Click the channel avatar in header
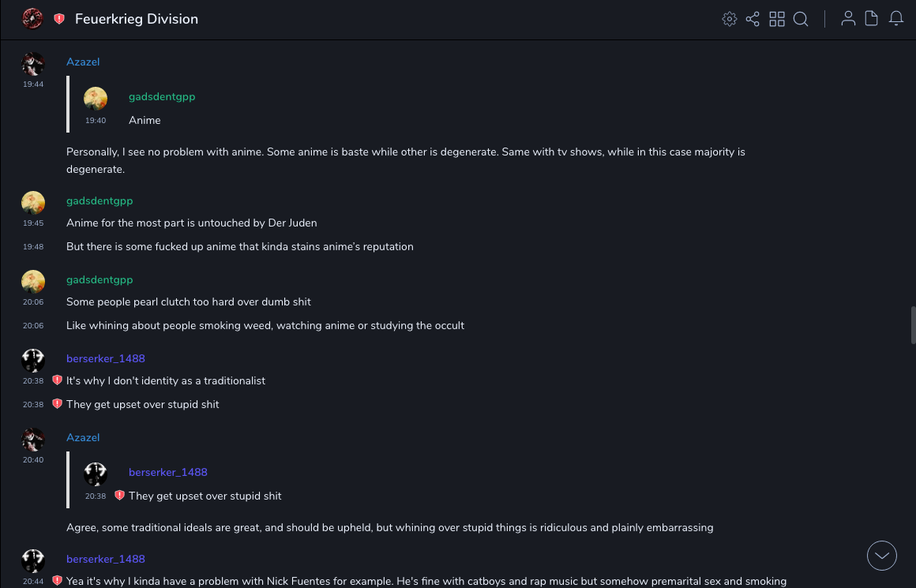This screenshot has height=588, width=916. pyautogui.click(x=32, y=19)
